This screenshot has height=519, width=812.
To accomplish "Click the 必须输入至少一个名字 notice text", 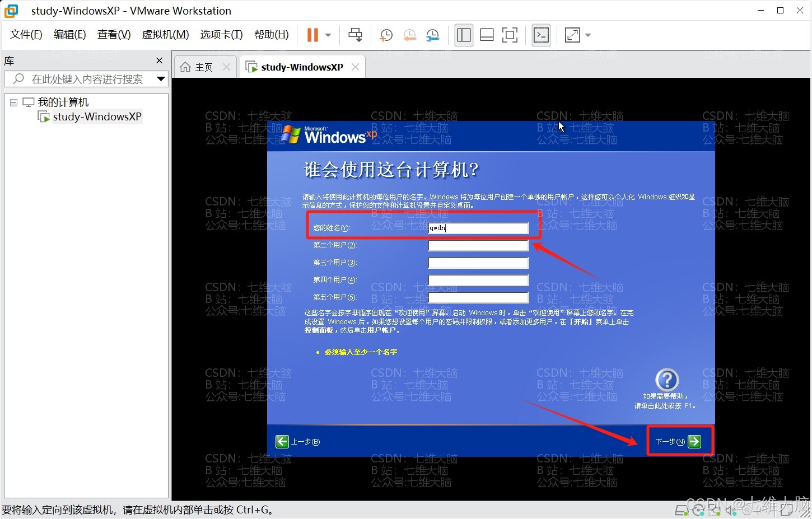I will [361, 352].
